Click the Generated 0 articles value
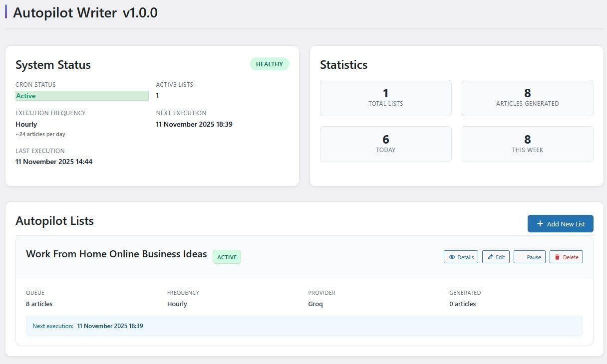 pyautogui.click(x=462, y=304)
